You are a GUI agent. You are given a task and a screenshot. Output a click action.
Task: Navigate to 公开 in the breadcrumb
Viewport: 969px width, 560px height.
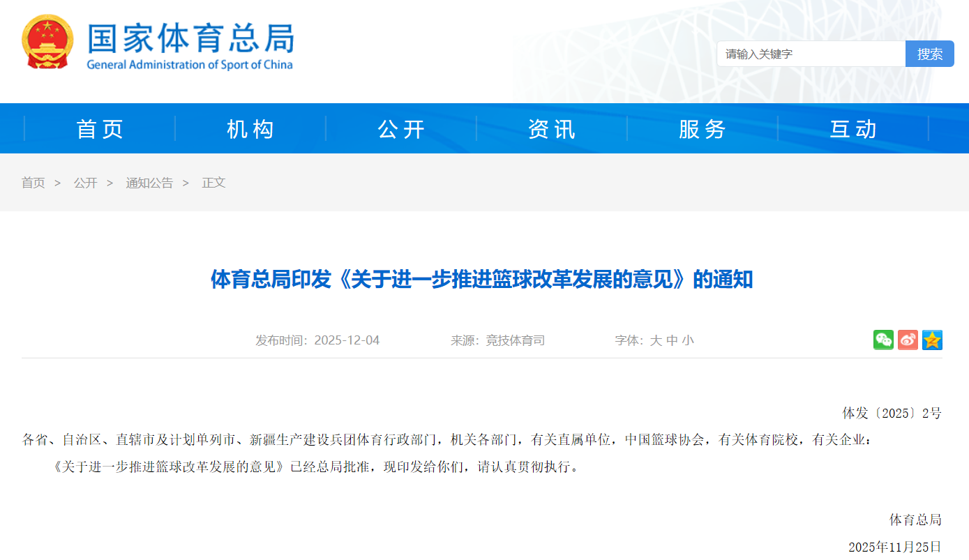point(85,183)
